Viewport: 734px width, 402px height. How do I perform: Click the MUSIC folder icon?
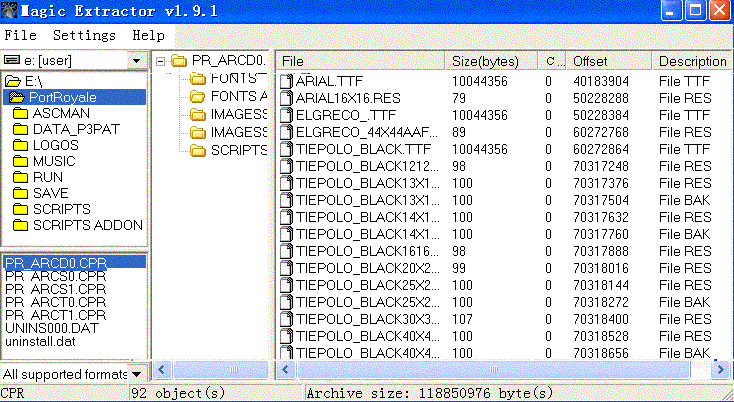pos(21,161)
